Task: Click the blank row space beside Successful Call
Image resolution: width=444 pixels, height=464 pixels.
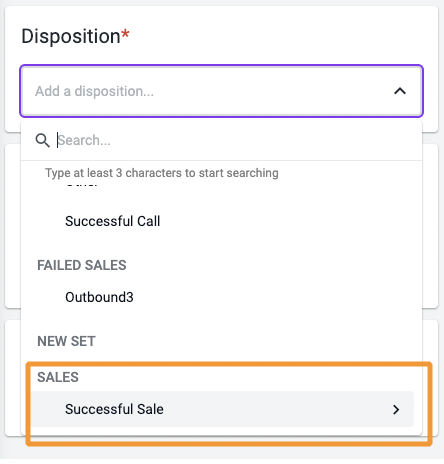Action: point(287,221)
